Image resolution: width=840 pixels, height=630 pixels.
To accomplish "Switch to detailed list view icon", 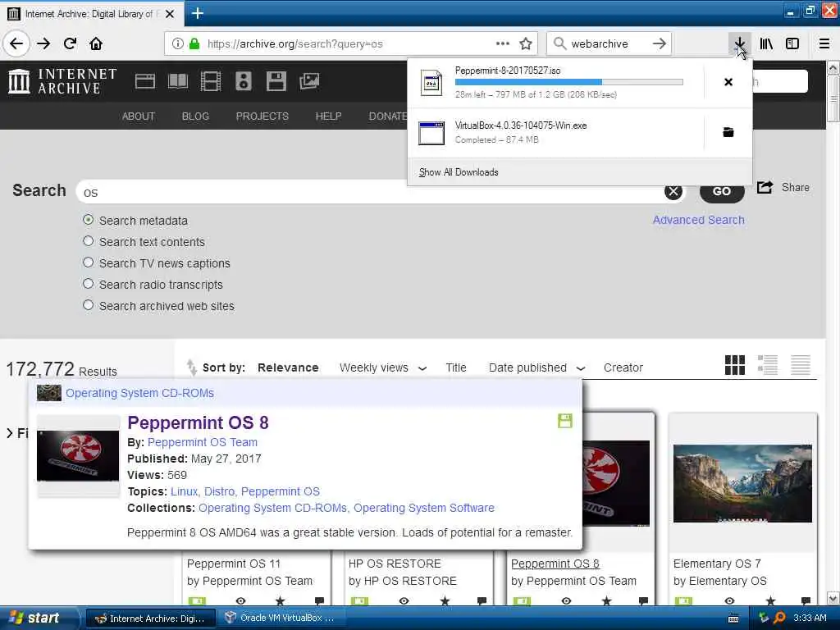I will pyautogui.click(x=768, y=365).
